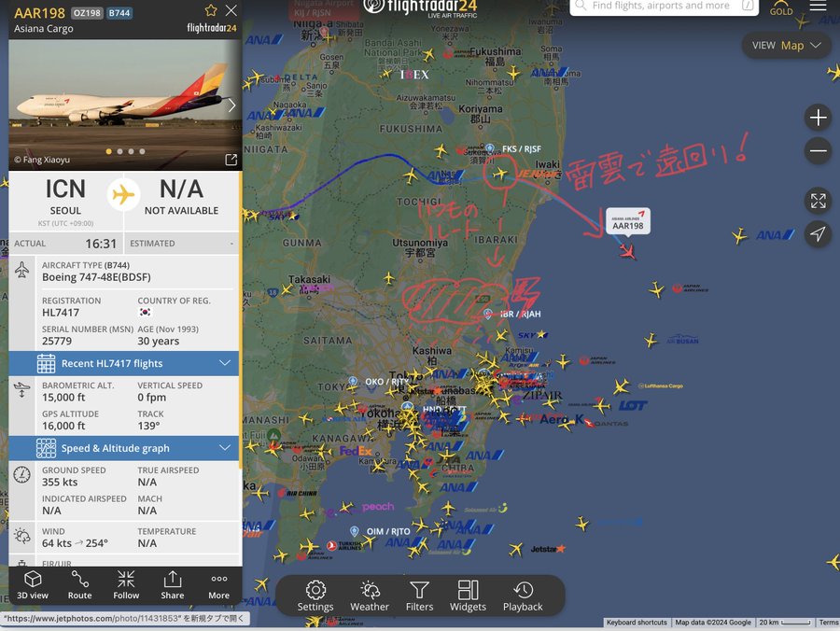Select the Lufthansa Cargo aircraft on map
Viewport: 840px width, 631px height.
click(x=622, y=386)
